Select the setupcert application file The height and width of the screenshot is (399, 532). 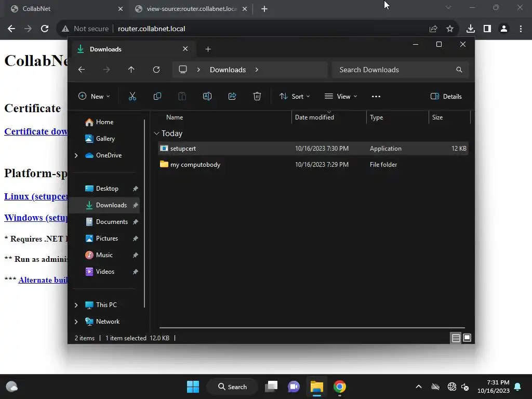[313, 149]
